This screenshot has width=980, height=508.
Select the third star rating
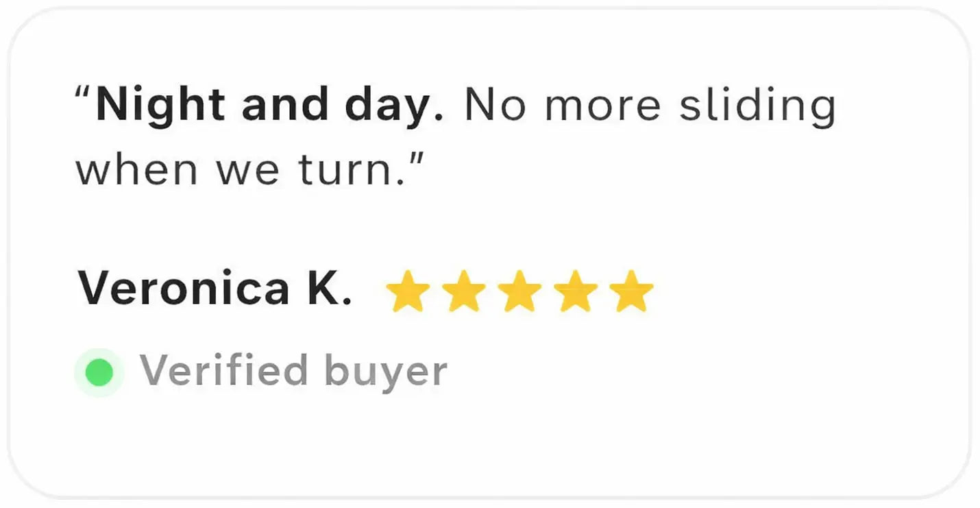pos(519,291)
